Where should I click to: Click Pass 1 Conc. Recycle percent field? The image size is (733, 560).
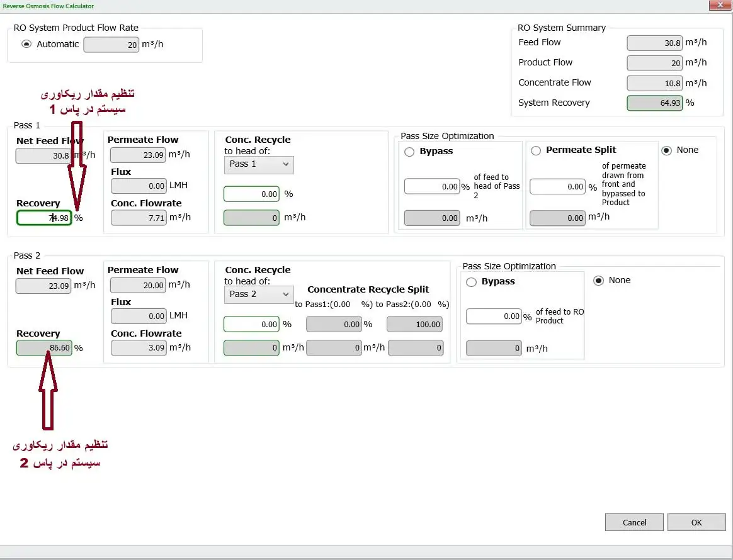251,194
